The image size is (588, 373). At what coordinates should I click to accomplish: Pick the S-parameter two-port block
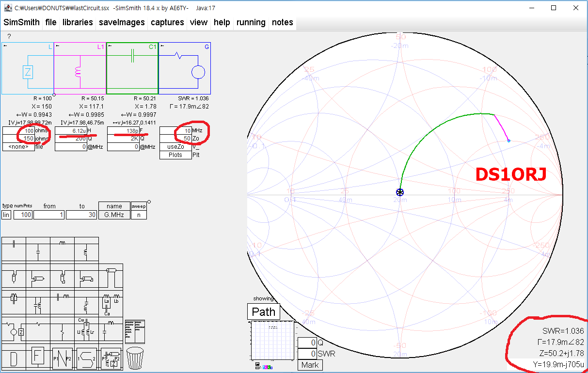[x=87, y=357]
